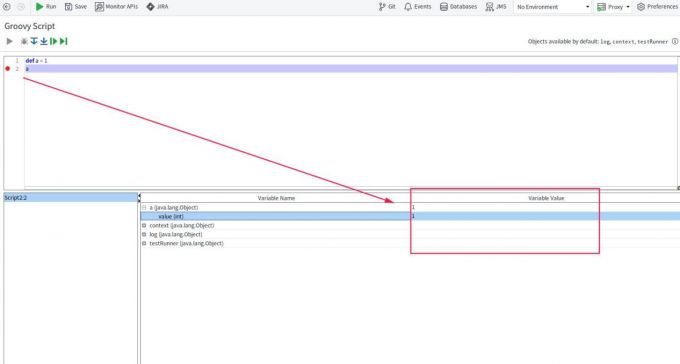Select the Script2:2 stack frame

71,197
